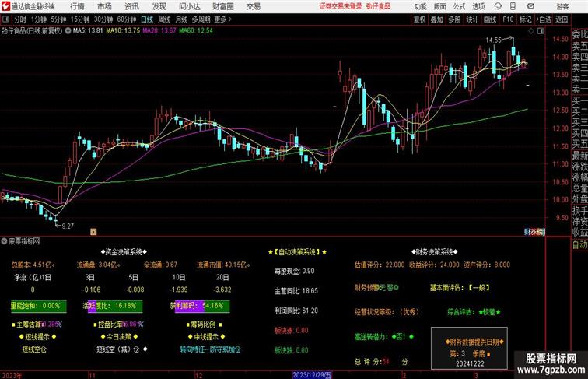The width and height of the screenshot is (588, 379).
Task: Click the 14.55 high price label
Action: [493, 40]
